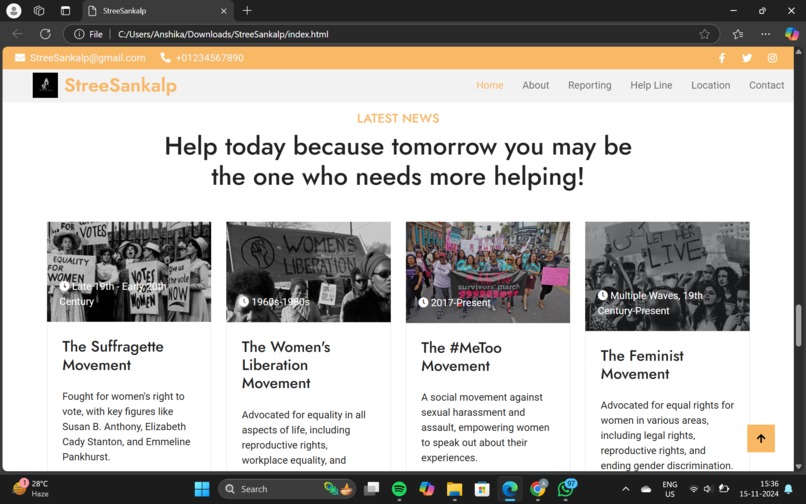Click the Women's Liberation banner photo
Viewport: 806px width, 504px height.
tap(308, 272)
